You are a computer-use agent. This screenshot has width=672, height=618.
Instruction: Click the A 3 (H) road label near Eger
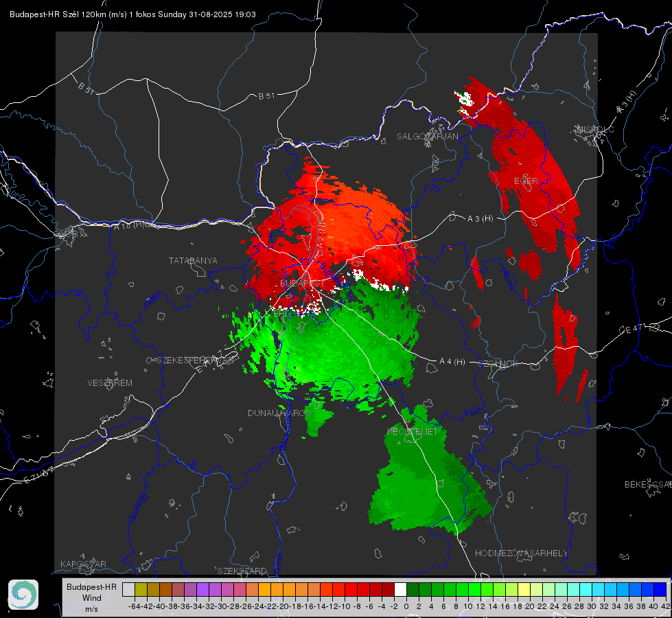pos(480,219)
